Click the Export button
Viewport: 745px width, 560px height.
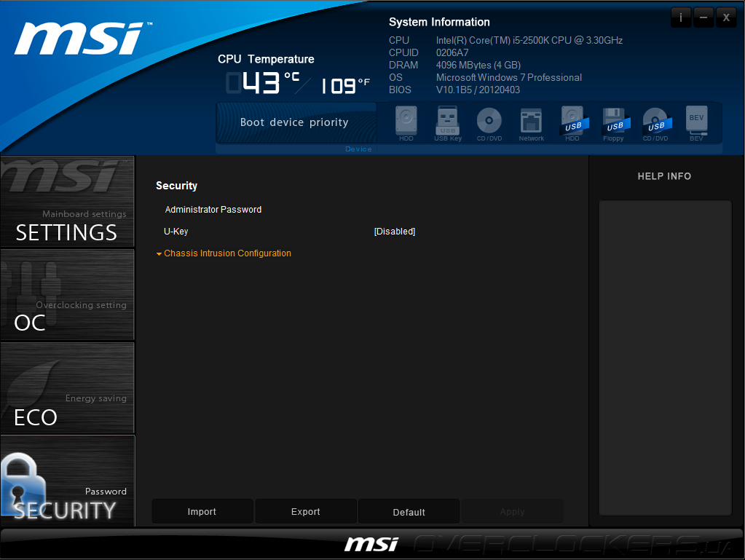pos(306,511)
